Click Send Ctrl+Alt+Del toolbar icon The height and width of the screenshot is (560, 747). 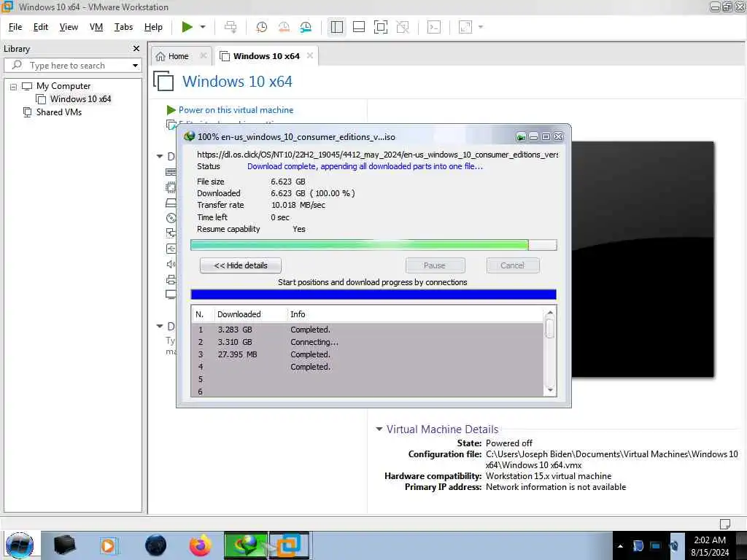point(231,27)
